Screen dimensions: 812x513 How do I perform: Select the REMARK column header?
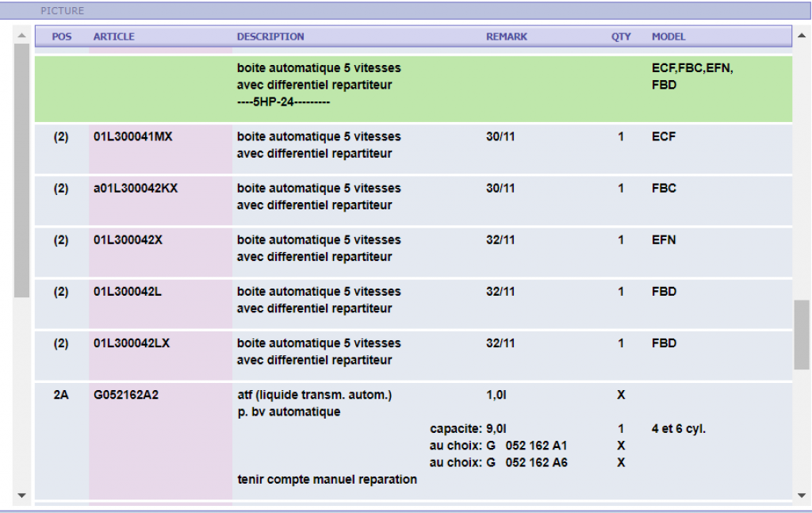coord(506,36)
